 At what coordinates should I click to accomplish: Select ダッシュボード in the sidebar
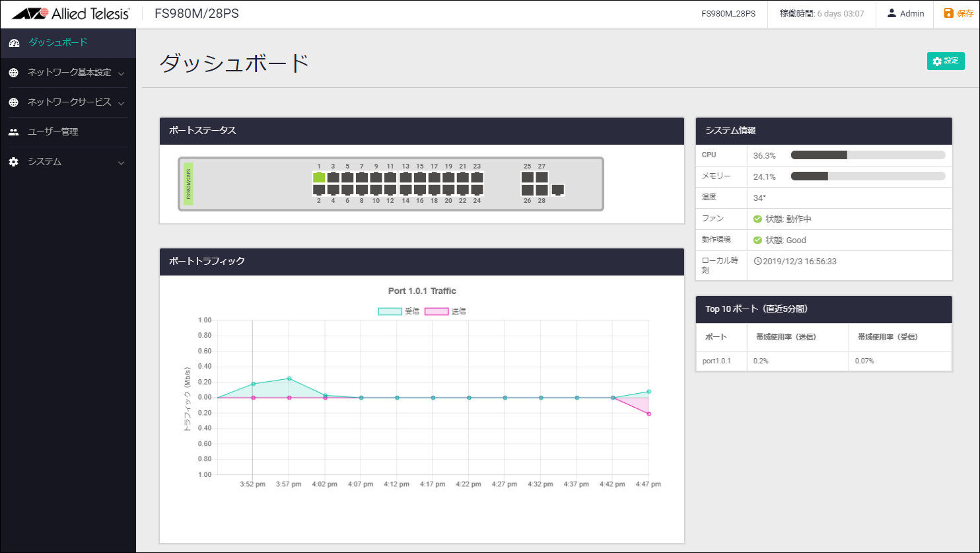coord(57,43)
